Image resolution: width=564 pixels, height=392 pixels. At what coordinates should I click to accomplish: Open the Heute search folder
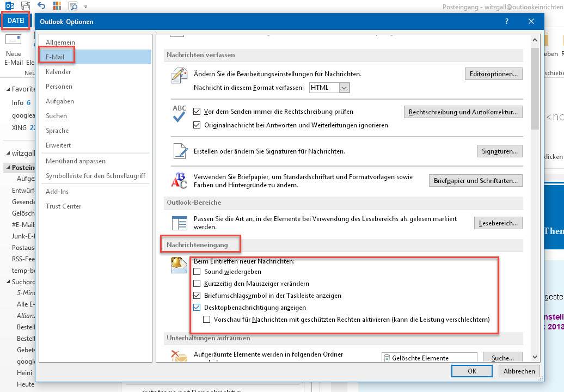tap(26, 384)
